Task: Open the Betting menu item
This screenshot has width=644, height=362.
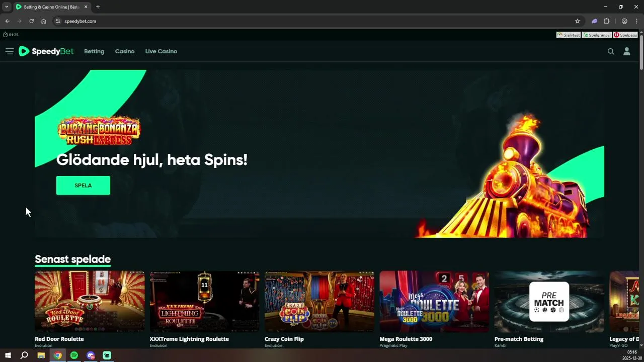Action: click(x=94, y=51)
